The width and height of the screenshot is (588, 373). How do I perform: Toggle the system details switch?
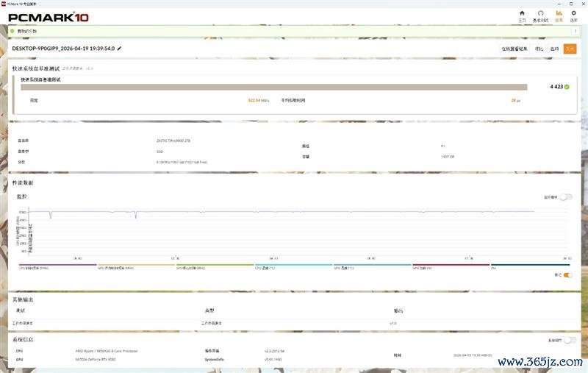point(570,340)
